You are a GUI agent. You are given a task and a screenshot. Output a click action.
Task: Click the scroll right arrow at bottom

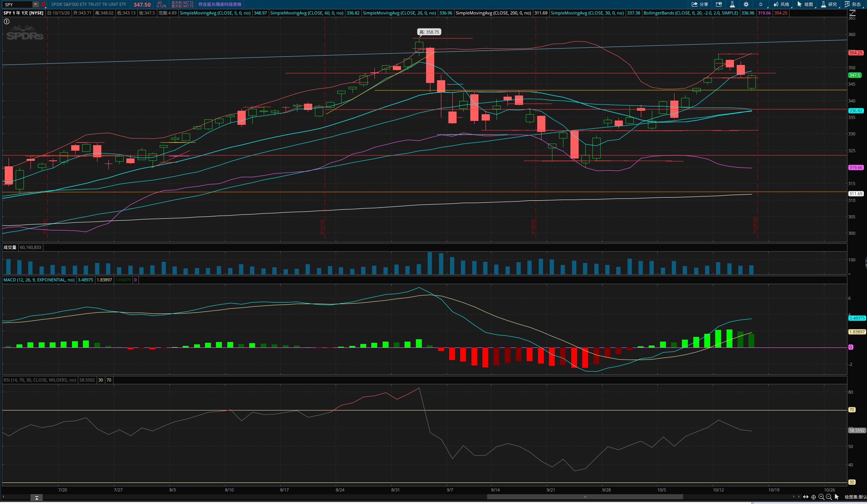point(799,497)
